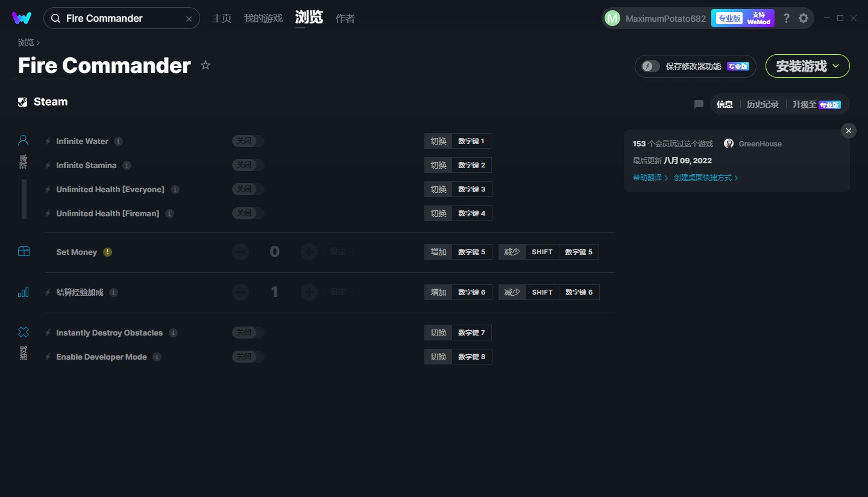Viewport: 868px width, 497px height.
Task: Click 设定 button for 结算经验加成
Action: tap(338, 292)
